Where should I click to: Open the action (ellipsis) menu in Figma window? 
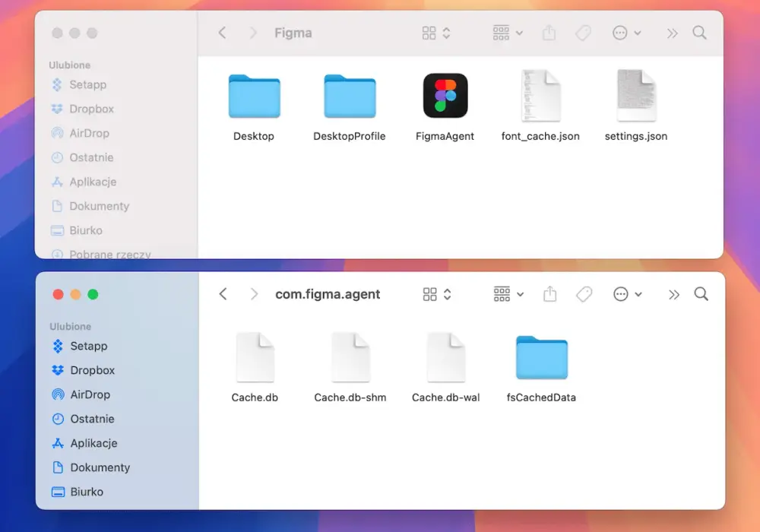coord(627,33)
